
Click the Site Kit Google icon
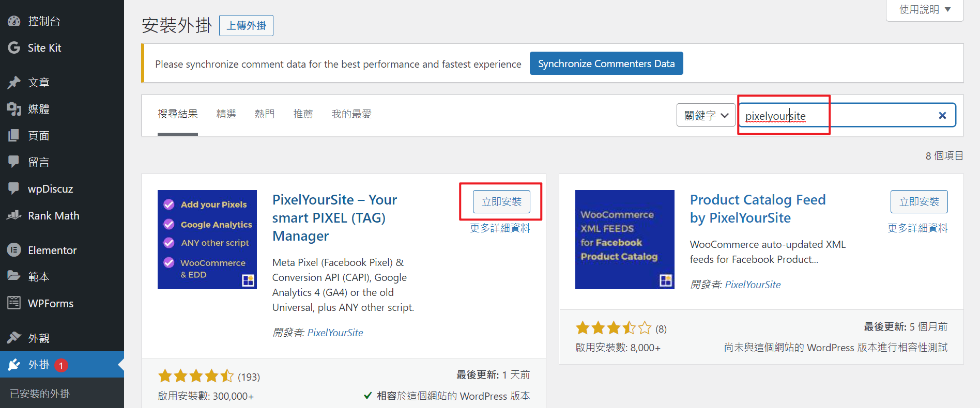tap(14, 48)
